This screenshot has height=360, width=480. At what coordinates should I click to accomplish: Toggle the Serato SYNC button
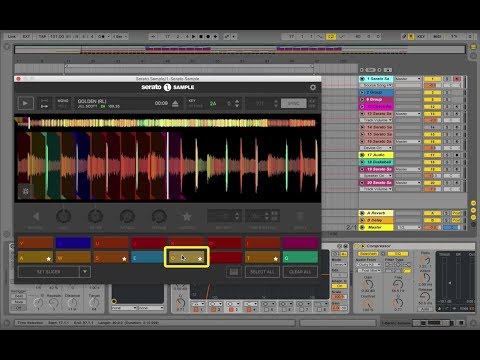[293, 103]
